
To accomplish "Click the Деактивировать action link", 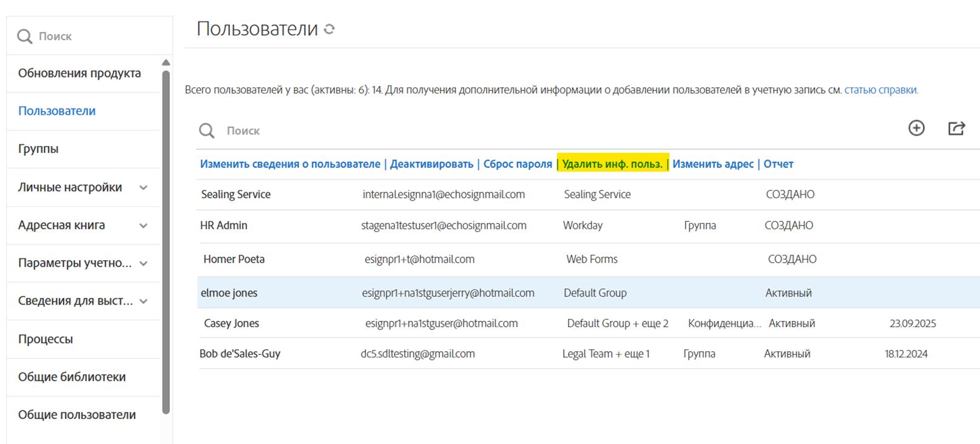I will point(431,164).
